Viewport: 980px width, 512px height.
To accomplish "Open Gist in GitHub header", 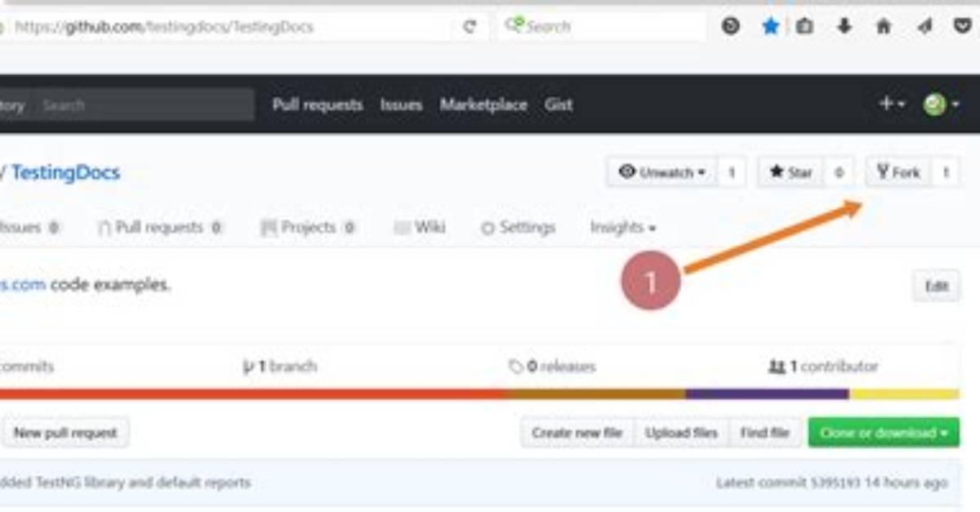I will click(559, 105).
